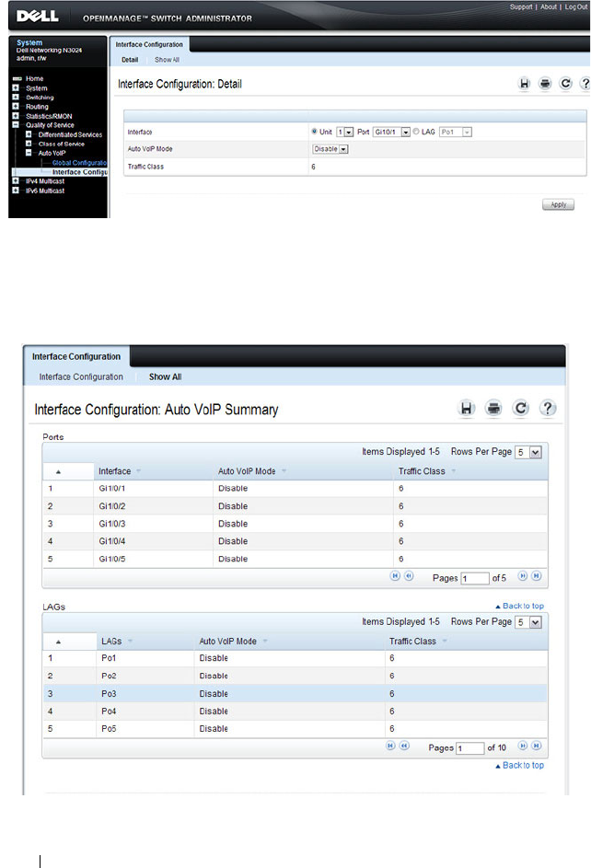Click refresh icon in Detail page header
Viewport: 591px width, 868px height.
pyautogui.click(x=565, y=84)
